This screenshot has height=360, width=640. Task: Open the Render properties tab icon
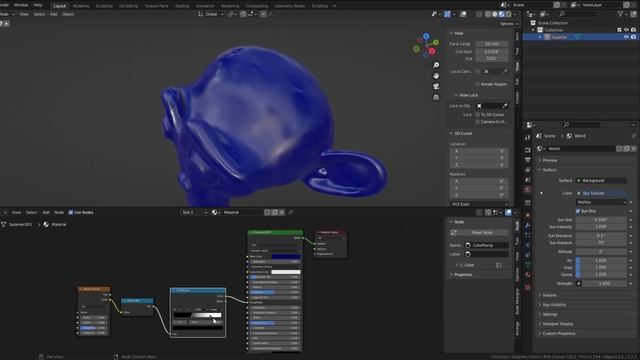point(528,150)
